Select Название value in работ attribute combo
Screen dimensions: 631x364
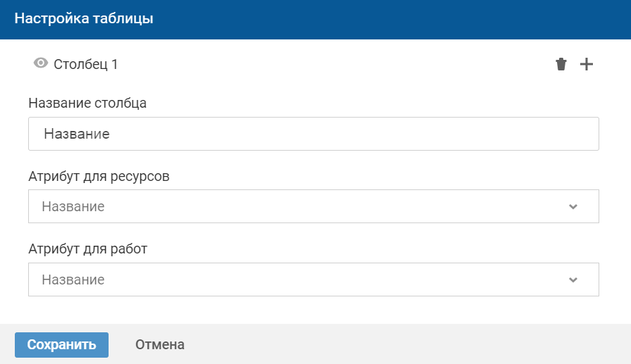pos(73,280)
